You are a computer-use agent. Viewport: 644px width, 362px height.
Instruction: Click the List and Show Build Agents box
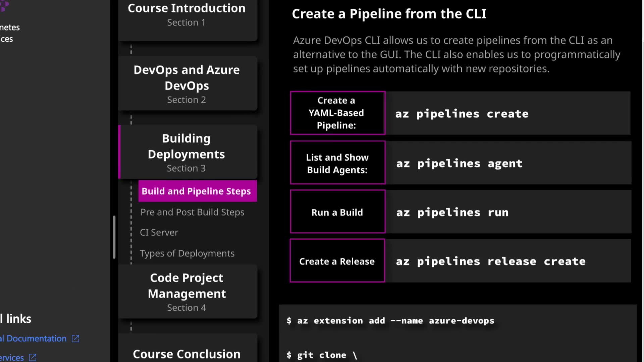point(337,163)
